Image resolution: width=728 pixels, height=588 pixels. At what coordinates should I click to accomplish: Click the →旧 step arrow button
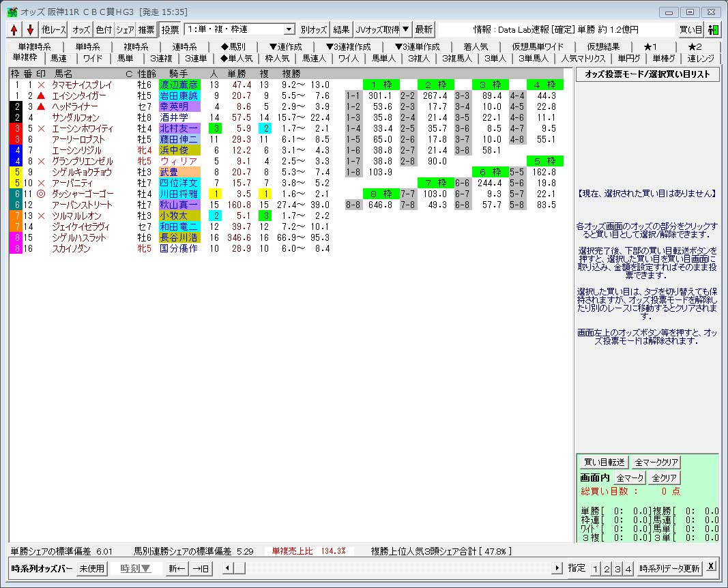point(200,568)
